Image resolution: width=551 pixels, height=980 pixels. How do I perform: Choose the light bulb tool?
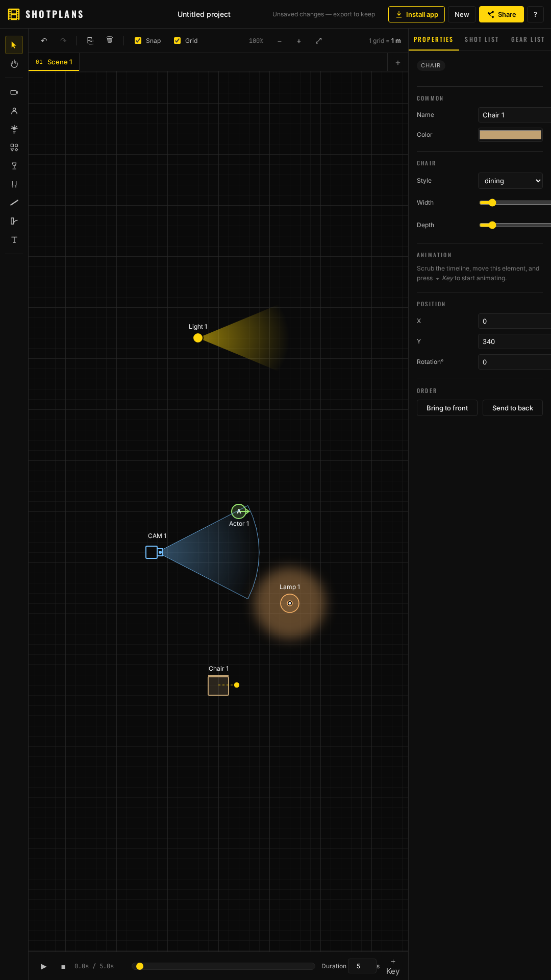tap(14, 129)
